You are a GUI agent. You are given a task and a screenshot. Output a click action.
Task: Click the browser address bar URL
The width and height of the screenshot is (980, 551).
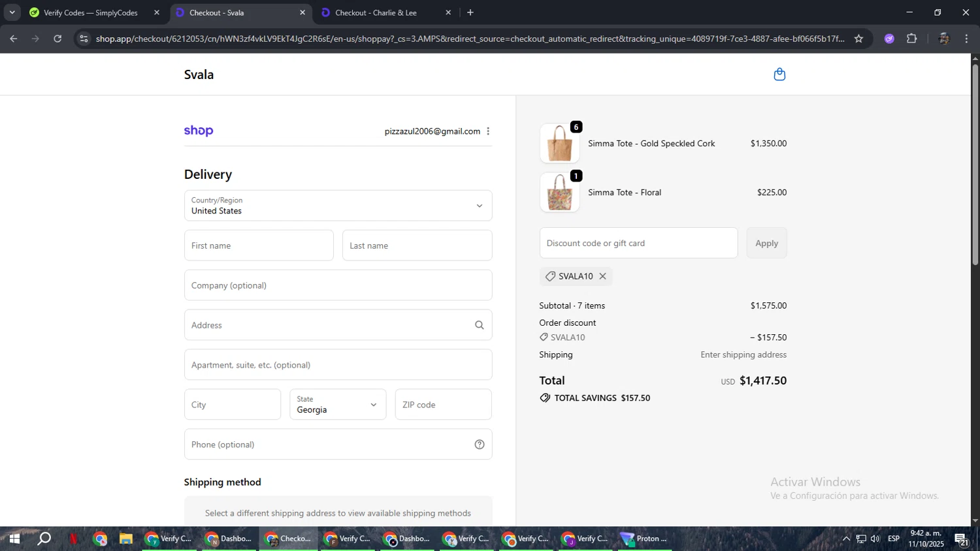[x=470, y=39]
